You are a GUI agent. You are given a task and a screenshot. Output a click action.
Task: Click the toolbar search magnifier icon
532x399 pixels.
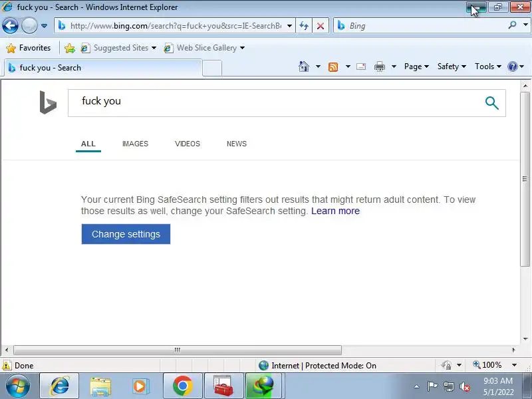pos(512,25)
